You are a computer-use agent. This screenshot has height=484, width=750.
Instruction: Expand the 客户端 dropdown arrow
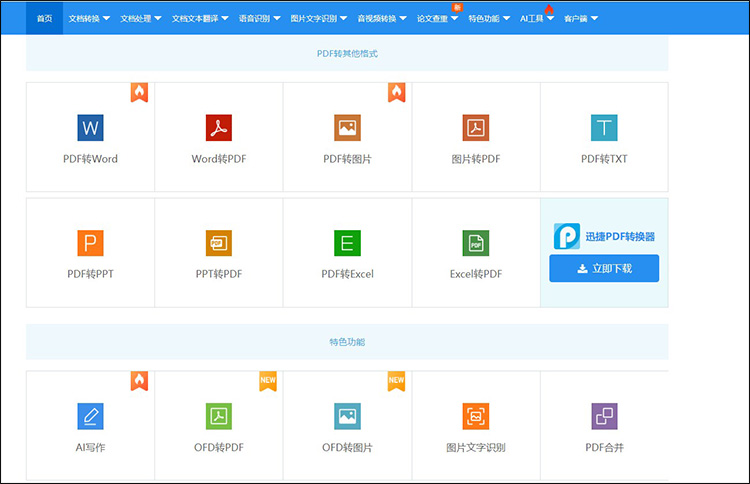pos(594,18)
